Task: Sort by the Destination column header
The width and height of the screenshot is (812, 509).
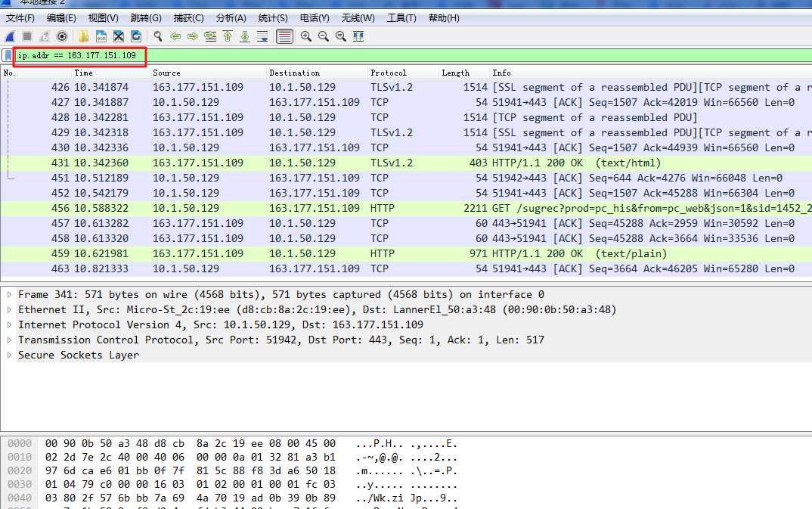Action: click(317, 73)
